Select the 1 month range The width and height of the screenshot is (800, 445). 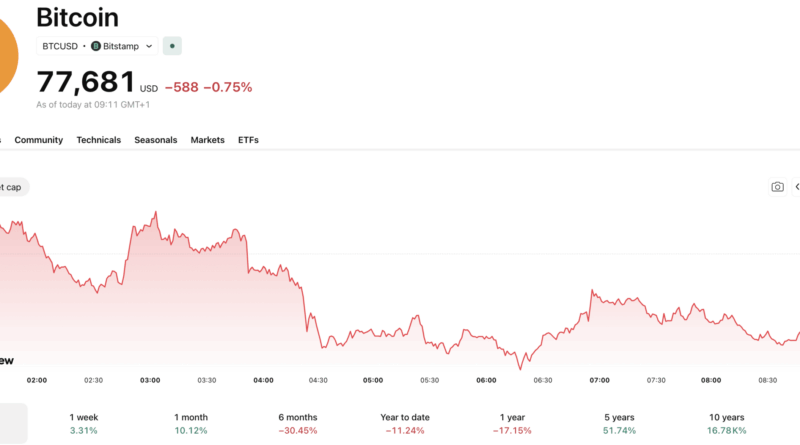tap(189, 423)
